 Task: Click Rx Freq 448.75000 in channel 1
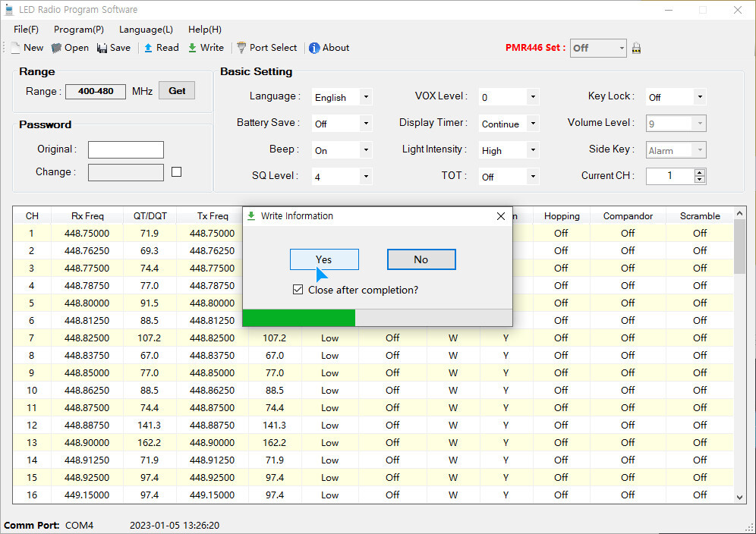pos(87,234)
